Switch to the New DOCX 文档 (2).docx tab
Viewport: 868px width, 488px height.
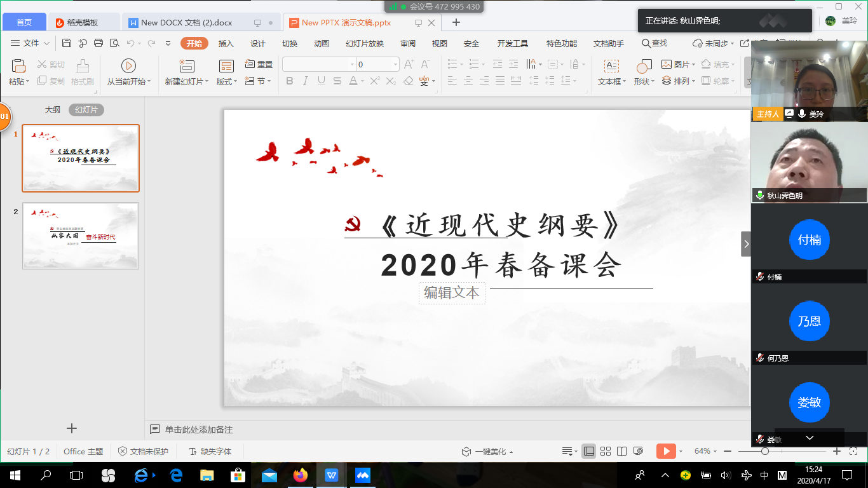click(x=186, y=22)
